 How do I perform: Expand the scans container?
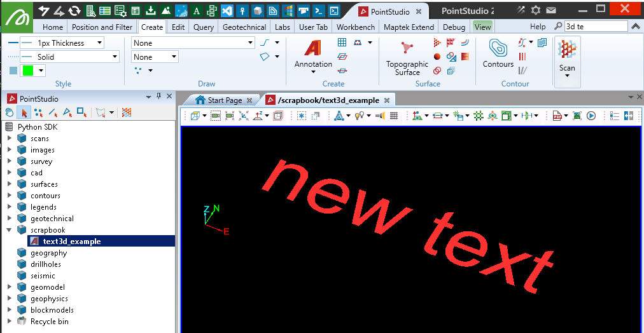pyautogui.click(x=10, y=139)
